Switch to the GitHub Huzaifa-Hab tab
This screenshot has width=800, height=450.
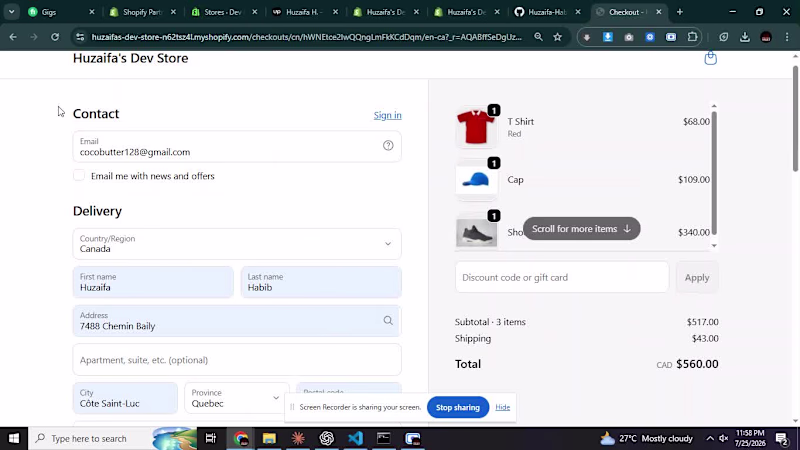pyautogui.click(x=546, y=12)
